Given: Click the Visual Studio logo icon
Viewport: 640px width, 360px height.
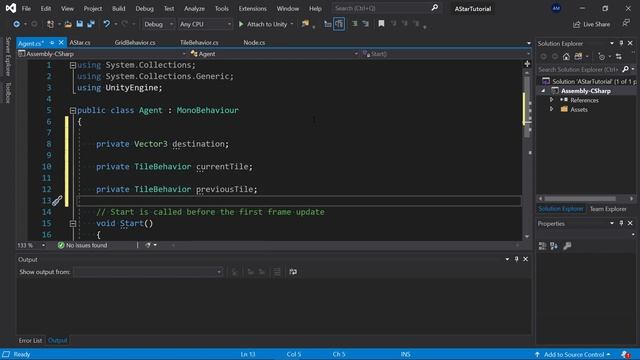Looking at the screenshot, I should pyautogui.click(x=11, y=8).
